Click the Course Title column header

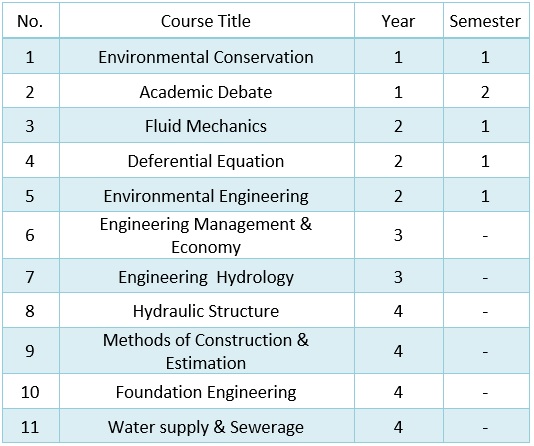(x=206, y=21)
